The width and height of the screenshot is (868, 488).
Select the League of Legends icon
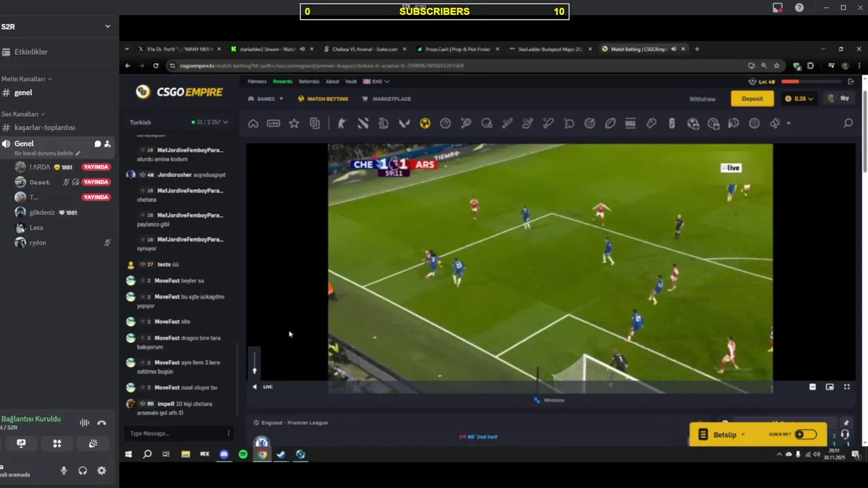383,123
